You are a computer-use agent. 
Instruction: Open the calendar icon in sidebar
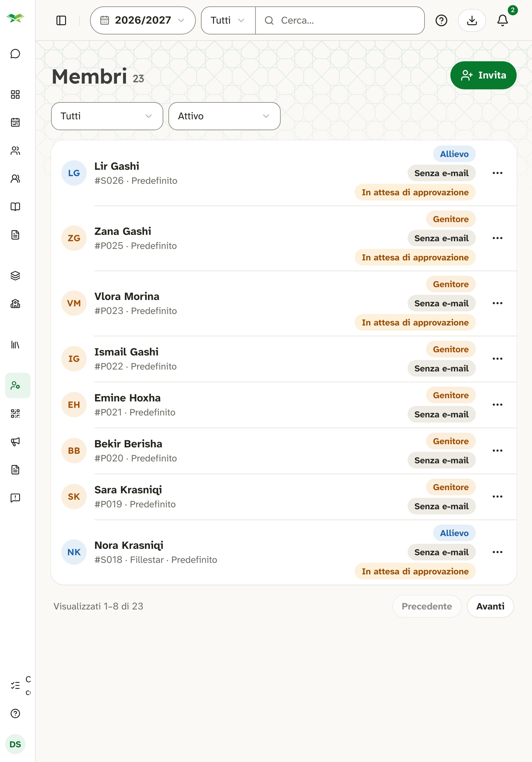[15, 123]
